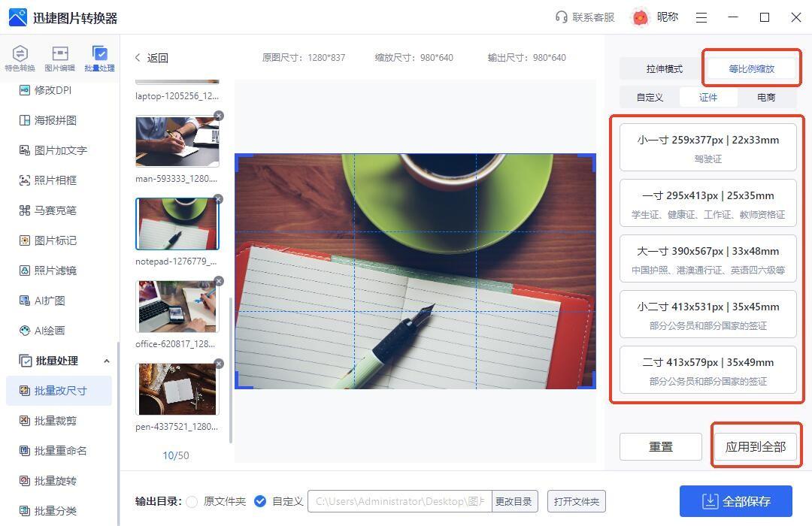This screenshot has width=812, height=526.
Task: Open the 马赛克笔 mosaic pen tool
Action: [55, 210]
